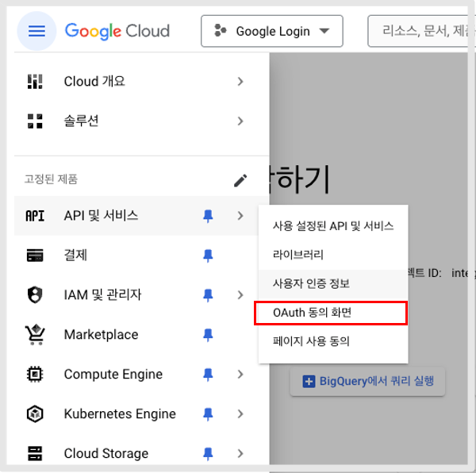Select the API icon in the sidebar
476x473 pixels.
[x=35, y=216]
